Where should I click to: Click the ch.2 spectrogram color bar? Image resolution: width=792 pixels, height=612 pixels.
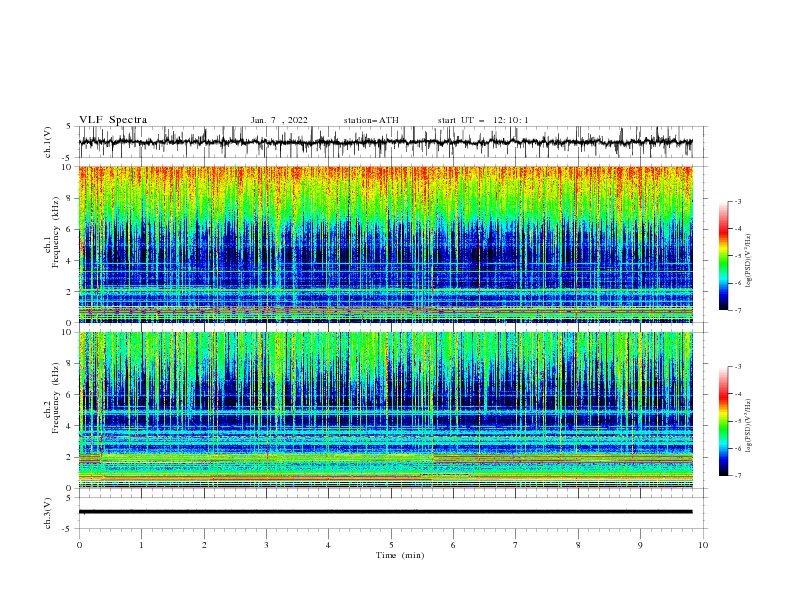tap(724, 421)
